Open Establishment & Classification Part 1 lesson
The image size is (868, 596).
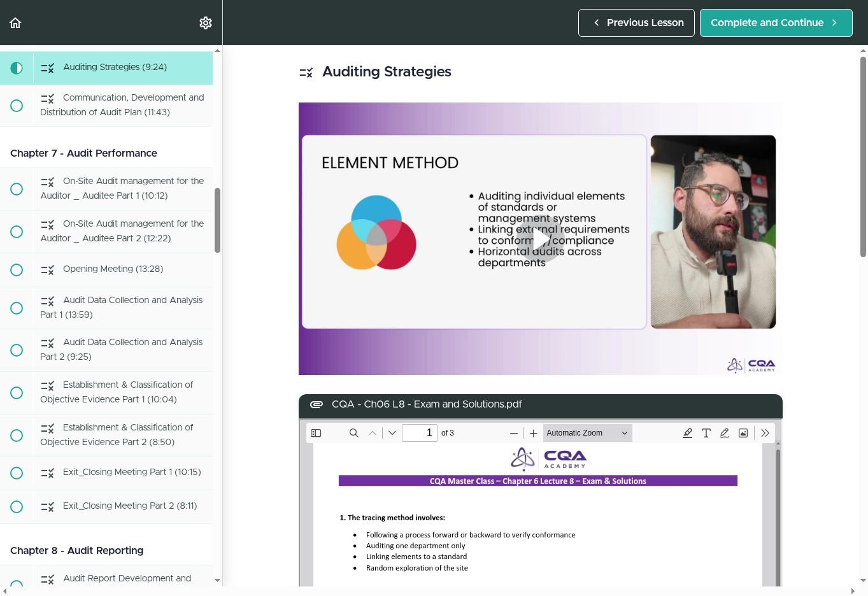[106, 393]
